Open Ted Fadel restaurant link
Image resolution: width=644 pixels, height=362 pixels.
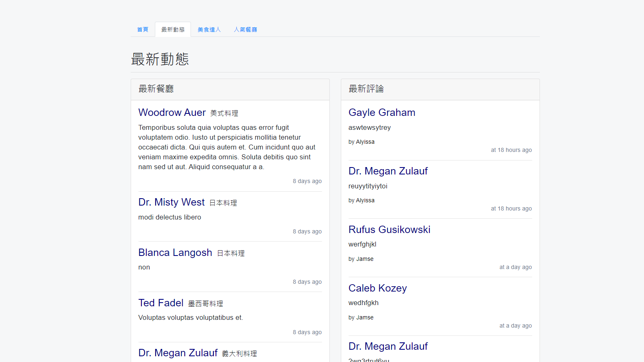click(161, 303)
